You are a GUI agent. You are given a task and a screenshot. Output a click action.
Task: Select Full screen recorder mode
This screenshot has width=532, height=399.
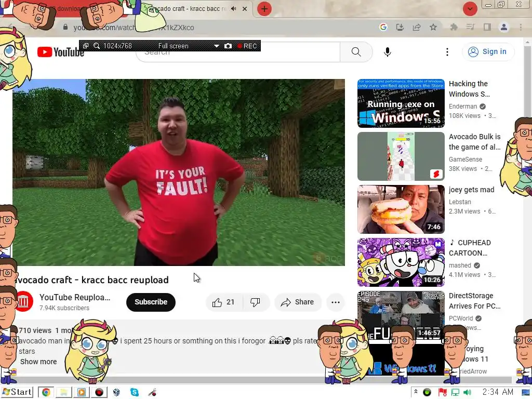click(x=174, y=46)
